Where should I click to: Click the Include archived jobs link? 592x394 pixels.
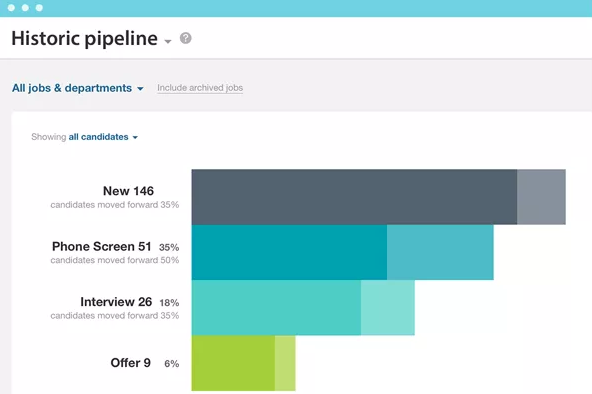[200, 88]
